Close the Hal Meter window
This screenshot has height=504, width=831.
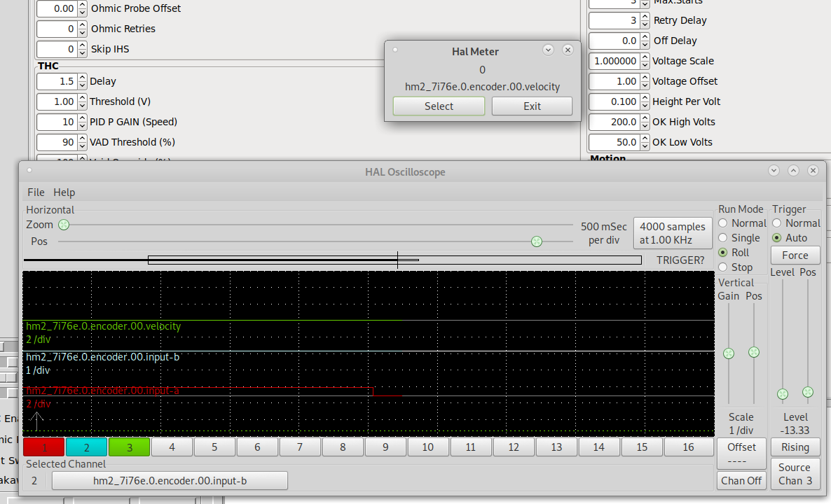tap(568, 50)
